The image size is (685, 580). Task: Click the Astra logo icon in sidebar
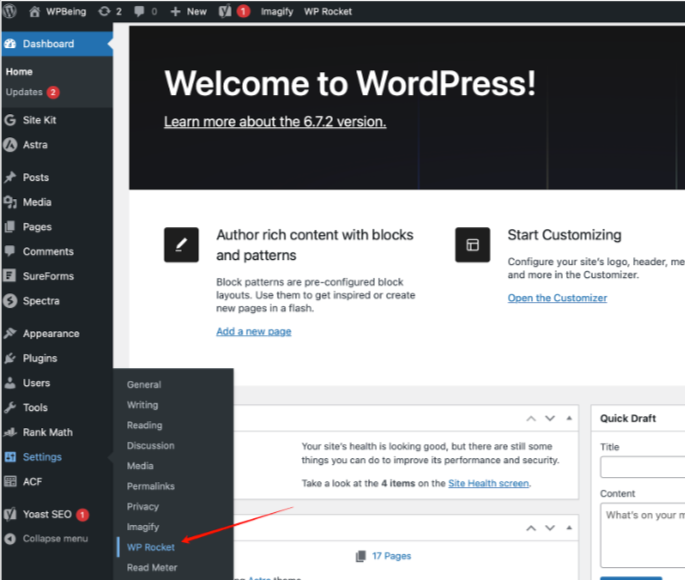click(x=10, y=145)
